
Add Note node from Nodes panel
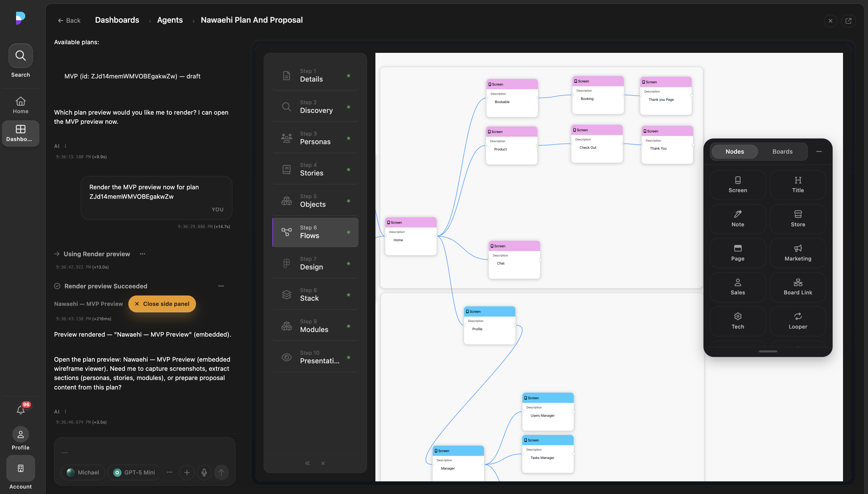coord(737,219)
